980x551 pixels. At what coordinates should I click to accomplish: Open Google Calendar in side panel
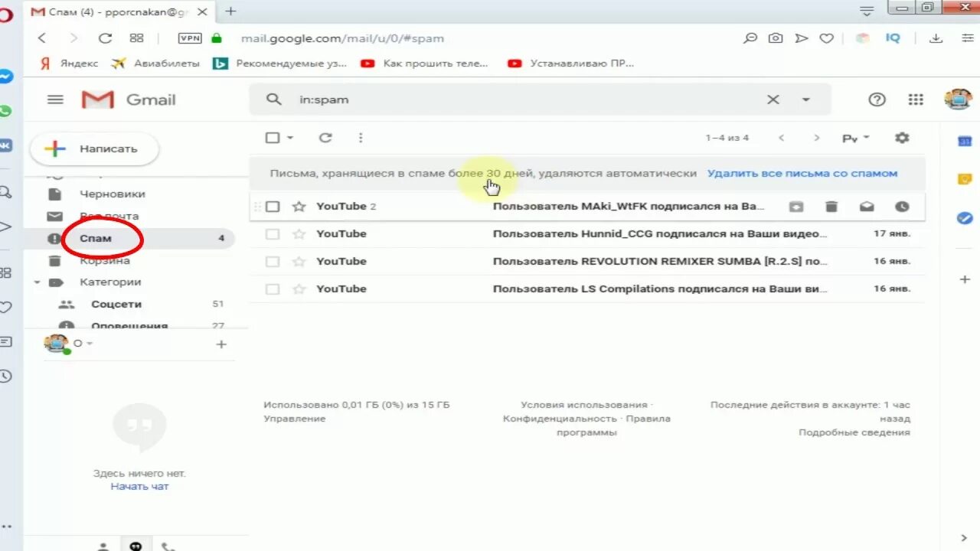coord(965,142)
